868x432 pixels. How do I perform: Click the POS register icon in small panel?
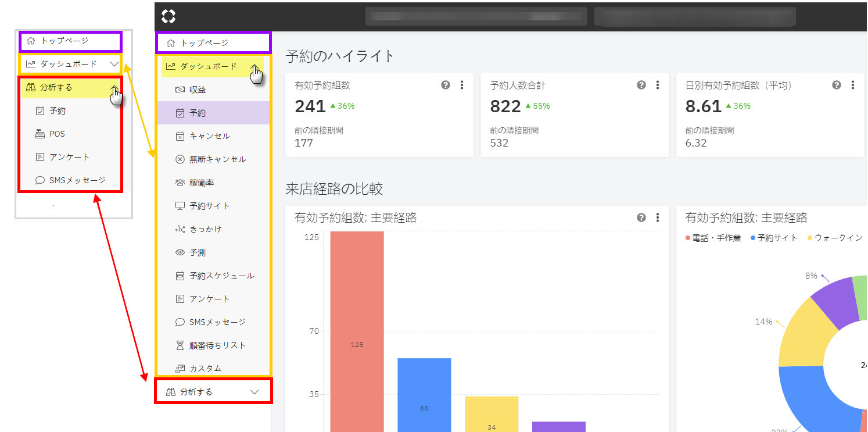point(40,134)
